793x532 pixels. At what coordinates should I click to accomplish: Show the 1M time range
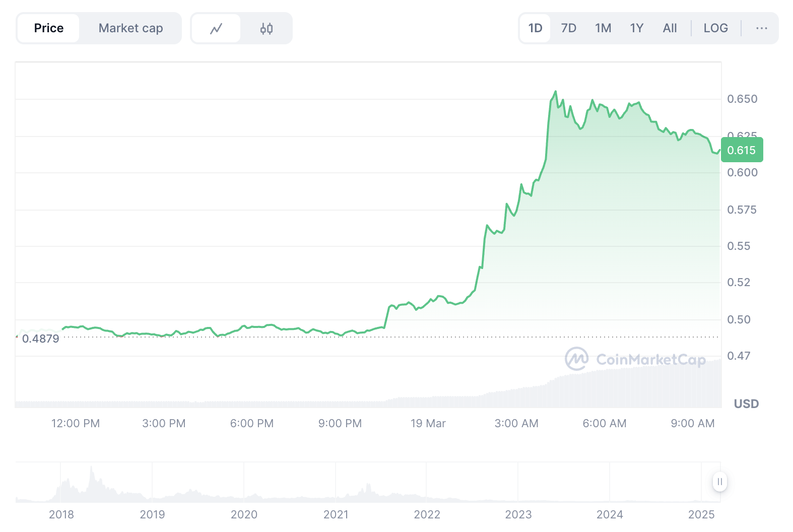pos(603,28)
